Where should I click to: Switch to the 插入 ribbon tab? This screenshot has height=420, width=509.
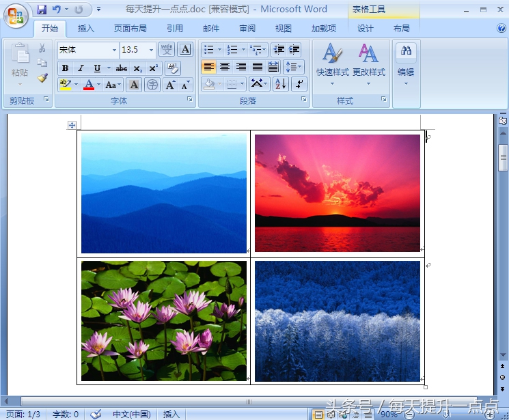pos(85,29)
